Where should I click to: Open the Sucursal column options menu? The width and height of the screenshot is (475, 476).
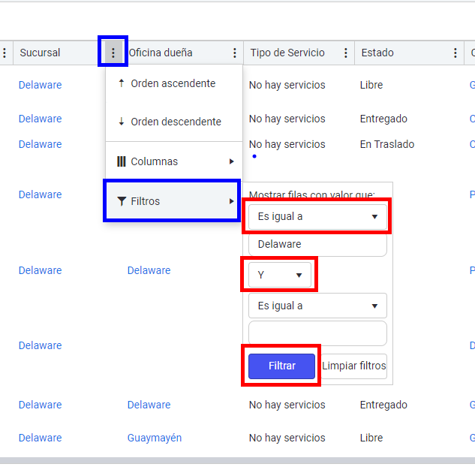click(113, 53)
